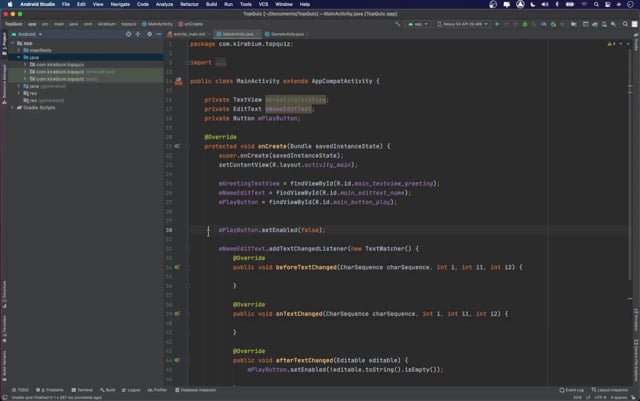Toggle the Favorites side tab
640x401 pixels.
click(x=4, y=329)
